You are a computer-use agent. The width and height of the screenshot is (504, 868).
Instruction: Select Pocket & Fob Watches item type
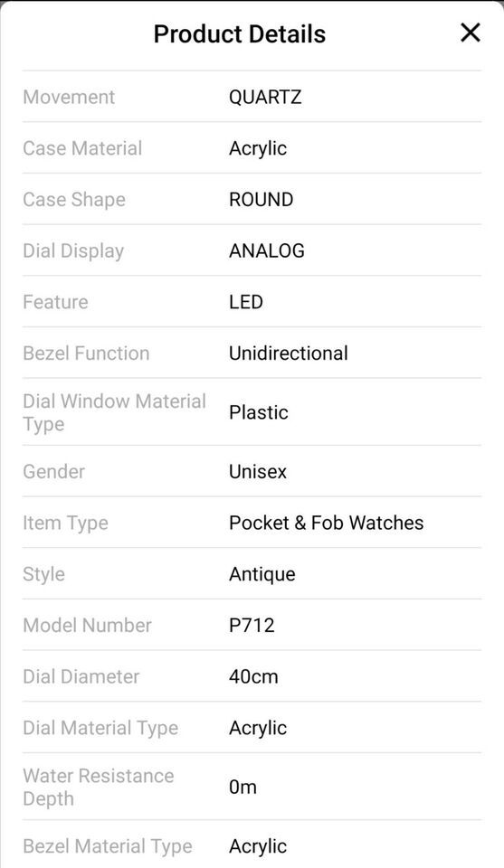(x=327, y=523)
